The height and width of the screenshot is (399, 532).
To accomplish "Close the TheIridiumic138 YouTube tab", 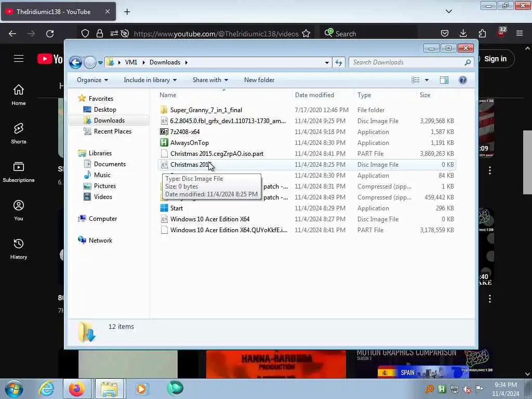I will point(107,11).
